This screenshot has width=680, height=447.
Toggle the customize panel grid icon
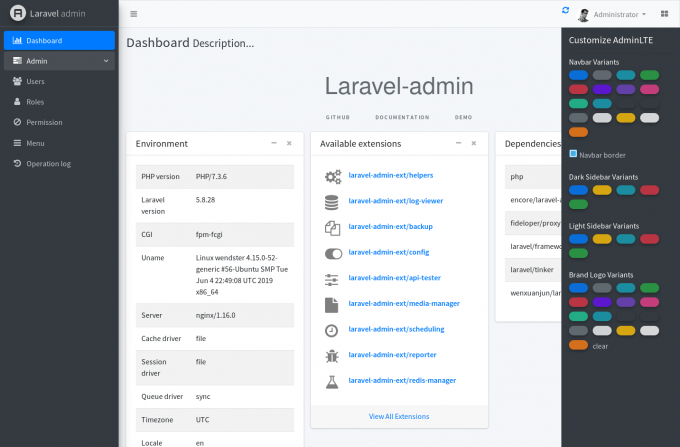click(x=664, y=14)
